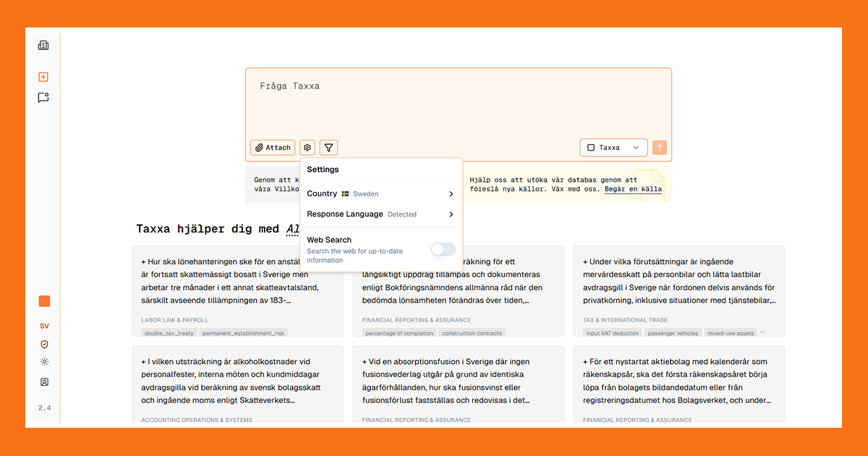The image size is (868, 456).
Task: Select the ingående mervärdesskatt personbilar question card
Action: coord(679,292)
